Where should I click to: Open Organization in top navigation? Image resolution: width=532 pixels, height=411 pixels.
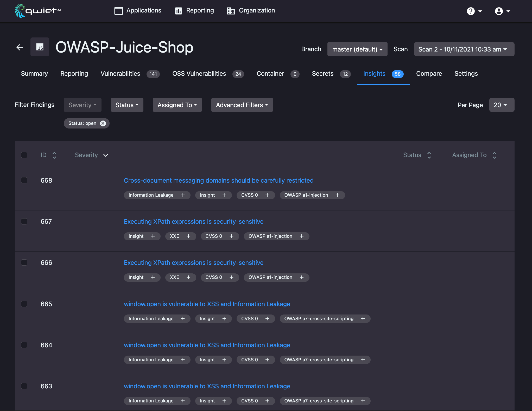(x=251, y=11)
